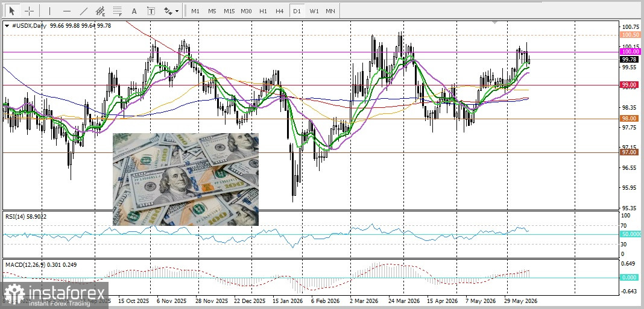This screenshot has height=309, width=644.
Task: Insert a text label with the T tool
Action: [x=151, y=11]
